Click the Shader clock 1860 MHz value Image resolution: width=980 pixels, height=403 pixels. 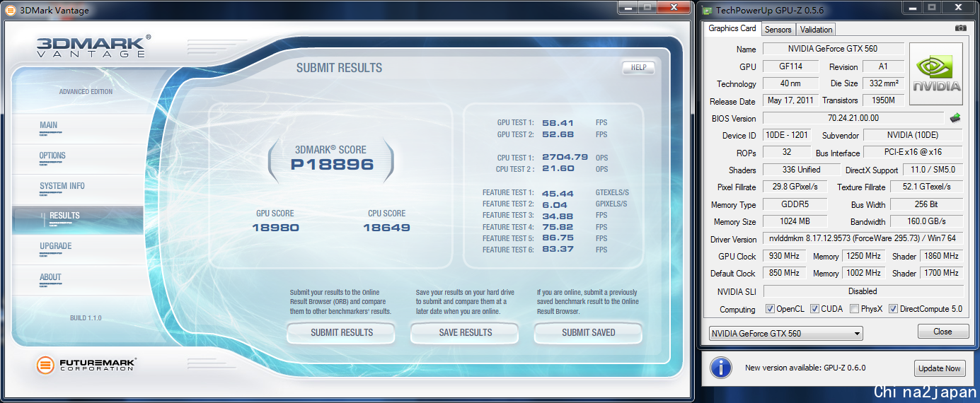click(x=941, y=256)
